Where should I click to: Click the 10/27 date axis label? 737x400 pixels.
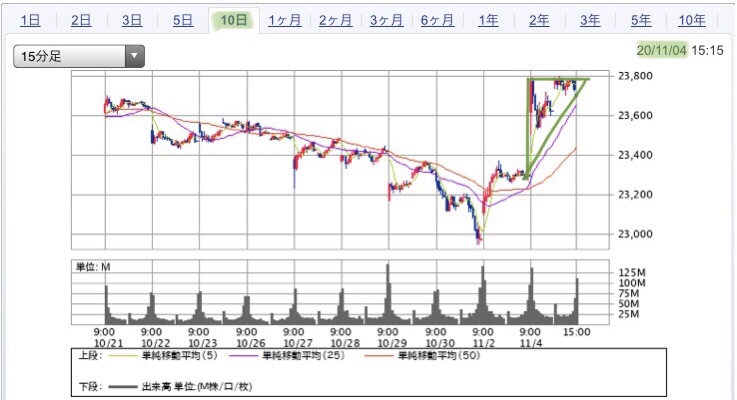(x=298, y=344)
